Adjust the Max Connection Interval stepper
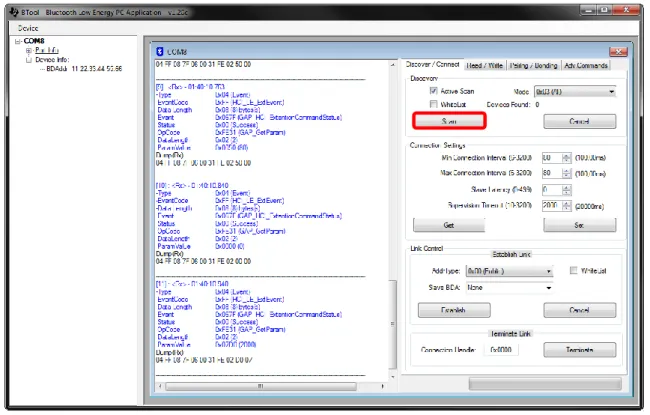 pos(567,173)
